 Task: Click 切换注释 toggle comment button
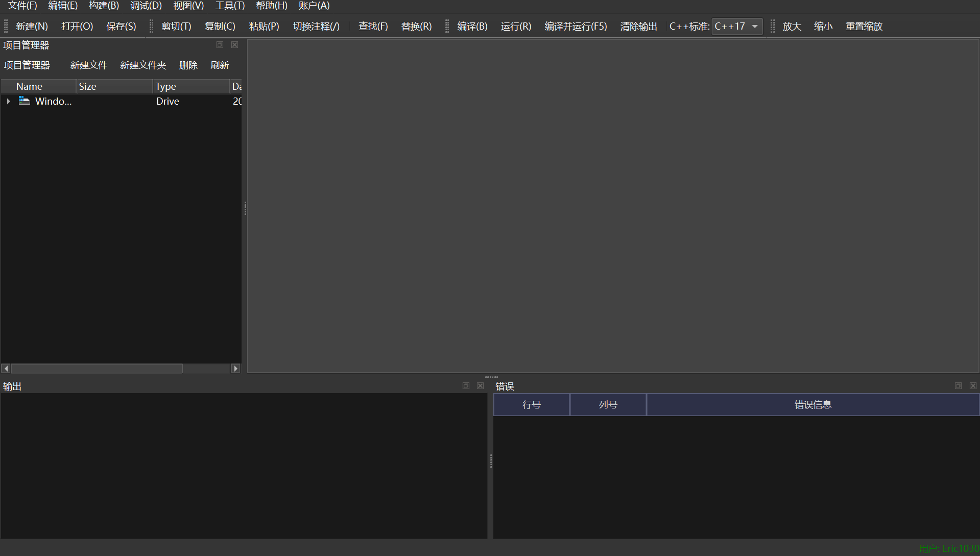tap(316, 27)
